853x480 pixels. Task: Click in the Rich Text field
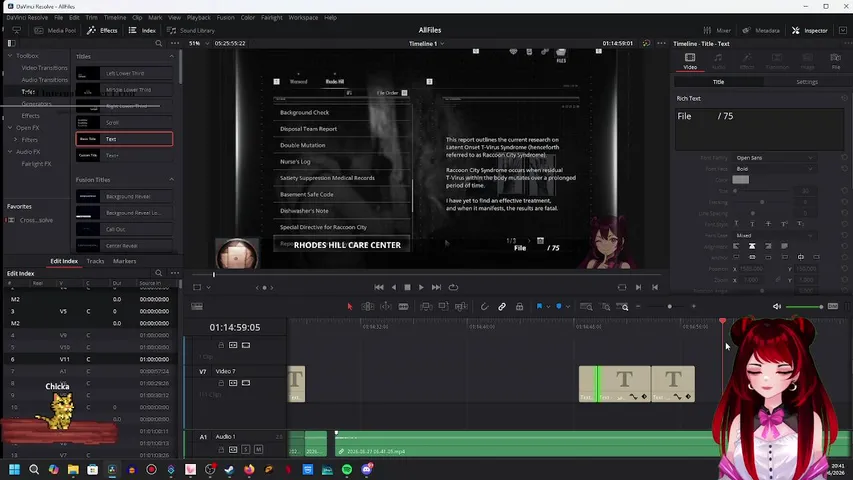pos(759,128)
